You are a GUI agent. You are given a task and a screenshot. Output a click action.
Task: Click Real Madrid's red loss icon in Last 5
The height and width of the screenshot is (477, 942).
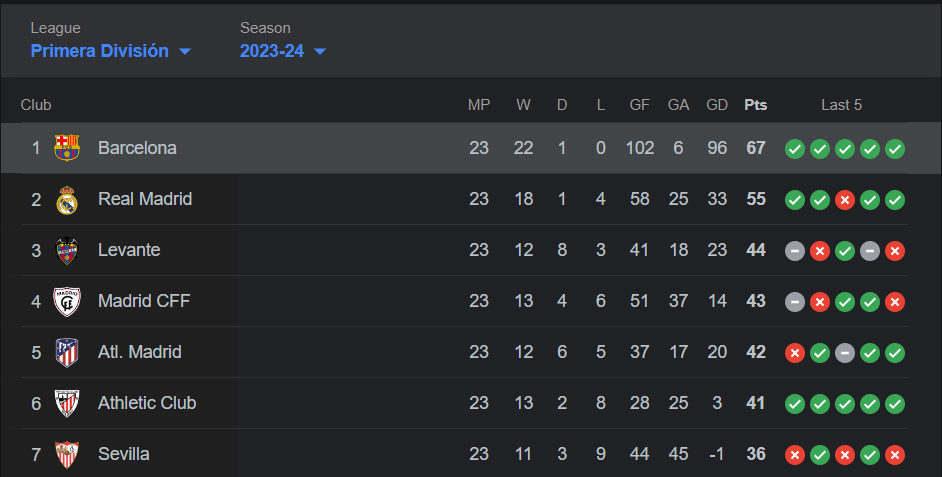pyautogui.click(x=845, y=200)
